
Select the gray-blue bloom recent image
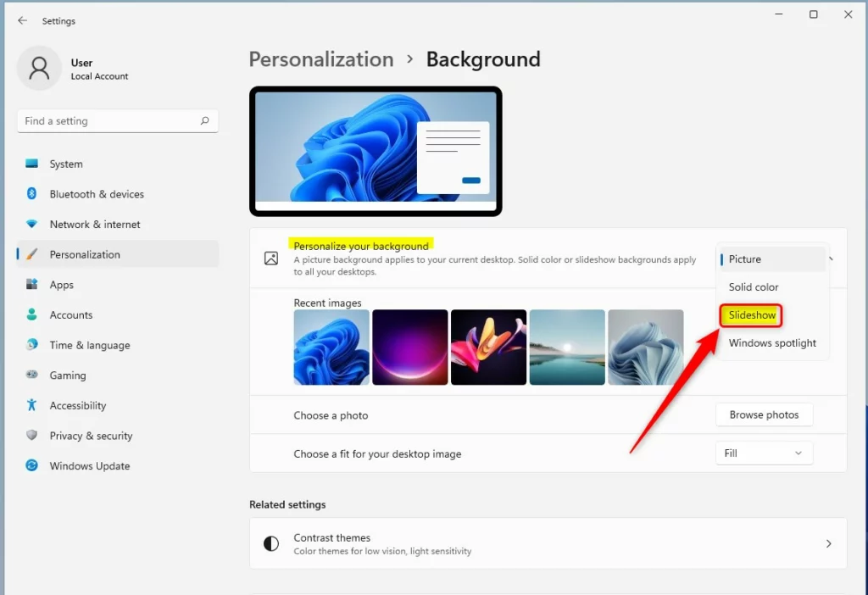coord(645,347)
